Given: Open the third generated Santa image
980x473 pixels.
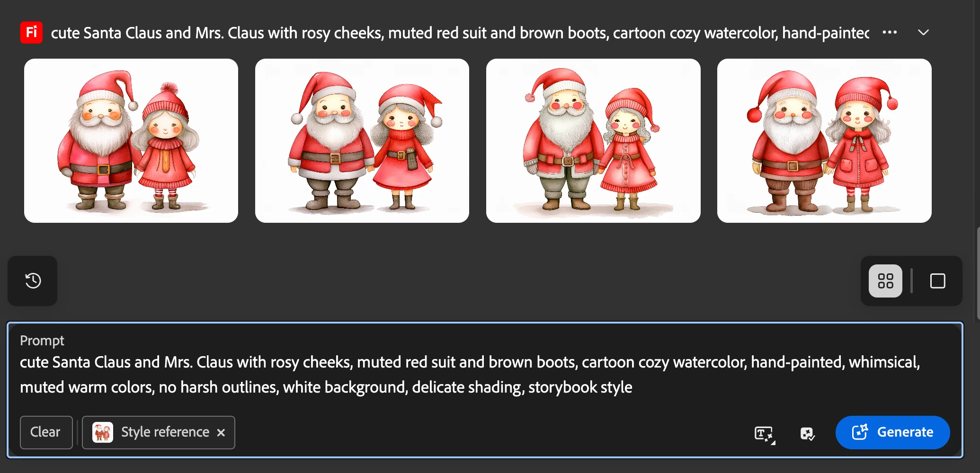Looking at the screenshot, I should coord(593,140).
